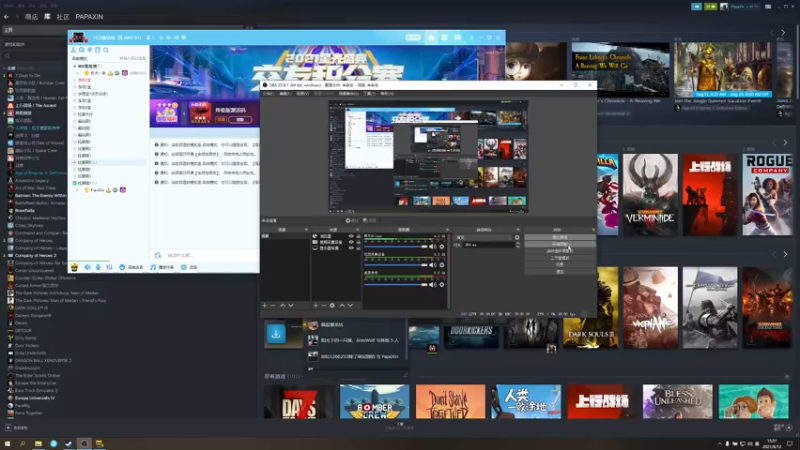Lock the third OBS source
This screenshot has height=450, width=800.
[x=358, y=248]
